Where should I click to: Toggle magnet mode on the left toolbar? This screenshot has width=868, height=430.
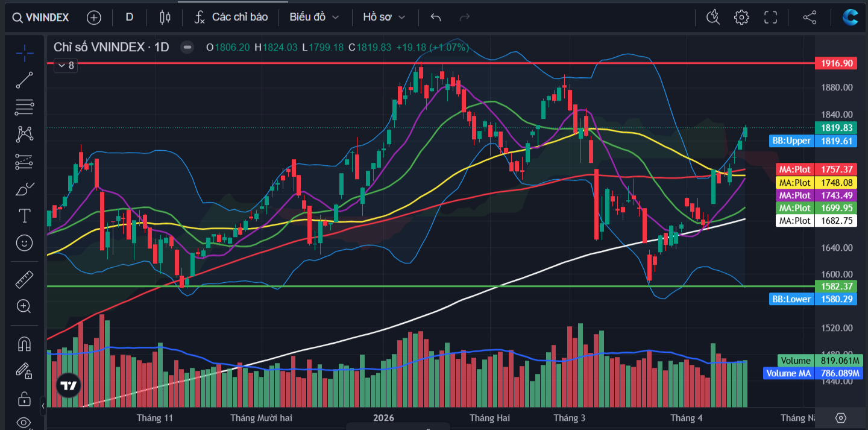(24, 343)
